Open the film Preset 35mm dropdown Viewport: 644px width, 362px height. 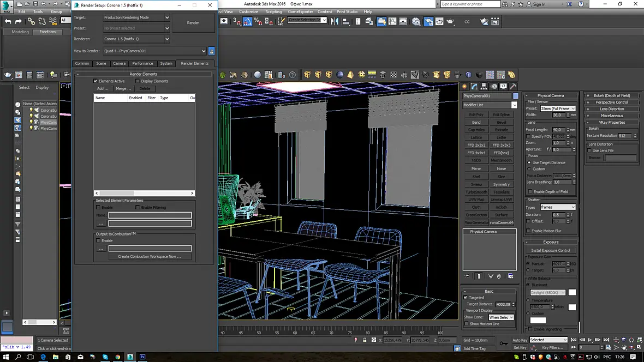558,108
